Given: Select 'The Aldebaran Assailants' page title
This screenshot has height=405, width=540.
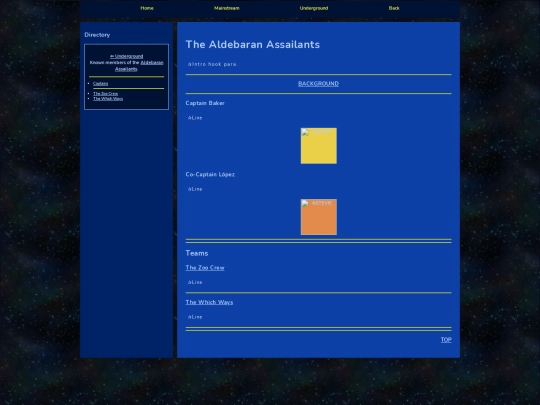Looking at the screenshot, I should click(253, 44).
